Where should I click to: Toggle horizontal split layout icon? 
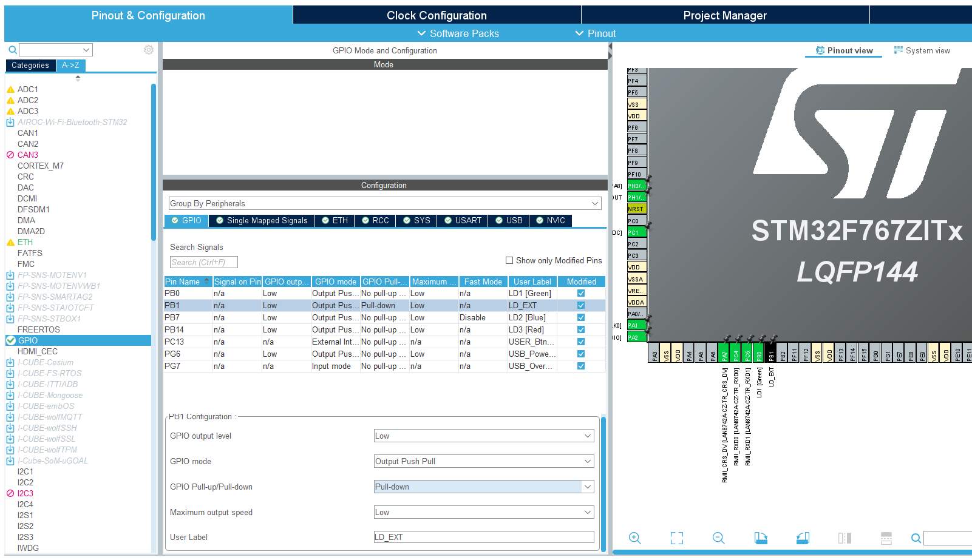tap(886, 538)
